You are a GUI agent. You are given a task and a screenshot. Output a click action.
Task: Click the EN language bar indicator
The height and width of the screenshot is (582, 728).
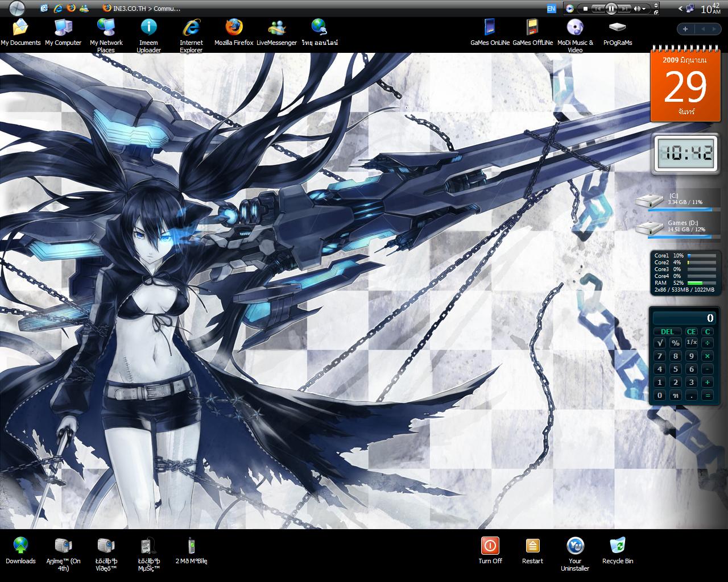pos(551,9)
